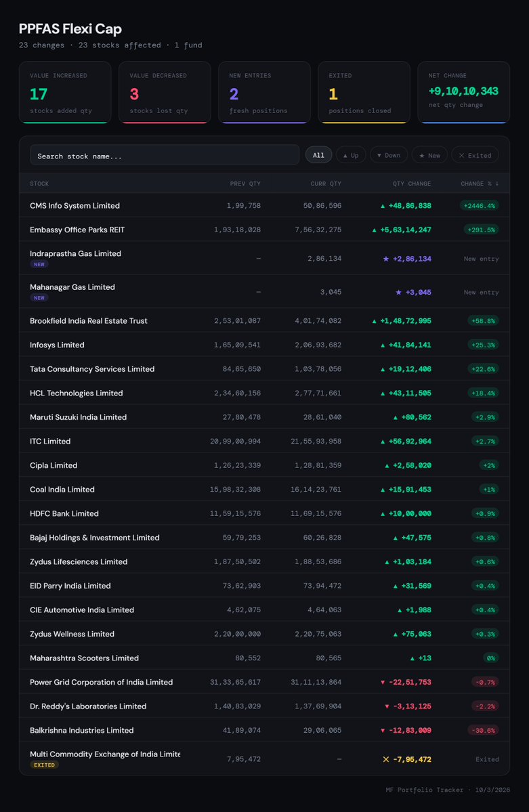Select the HDFC Bank Limited row
Viewport: 529px width, 812px height.
(264, 513)
